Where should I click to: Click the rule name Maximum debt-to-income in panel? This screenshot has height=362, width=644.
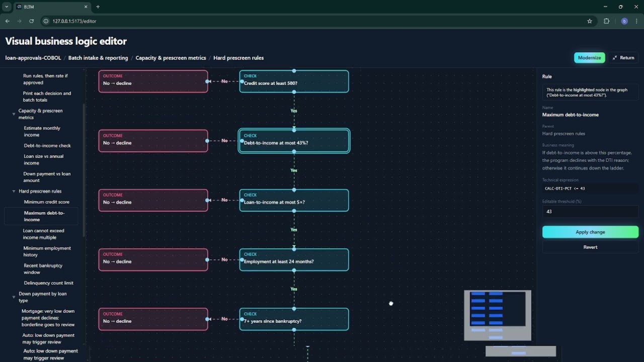[x=571, y=115]
